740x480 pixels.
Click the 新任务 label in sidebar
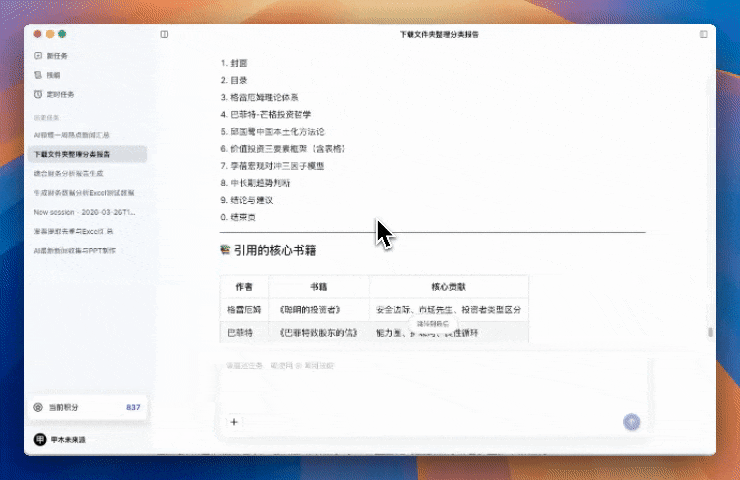click(57, 56)
